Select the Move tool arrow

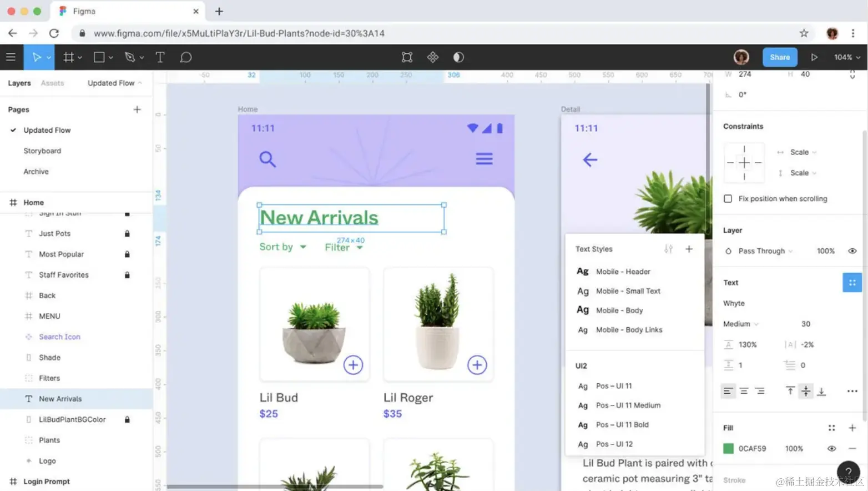(37, 57)
